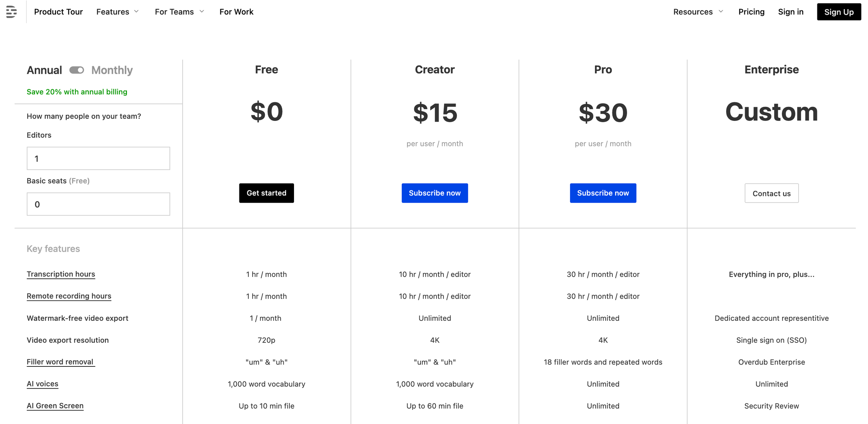
Task: Click Sign in
Action: pyautogui.click(x=791, y=12)
